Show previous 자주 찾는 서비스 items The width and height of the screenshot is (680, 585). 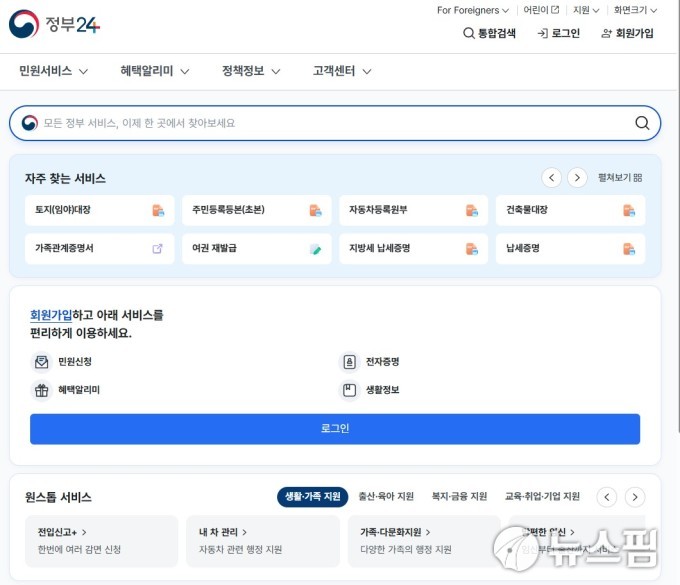(551, 178)
